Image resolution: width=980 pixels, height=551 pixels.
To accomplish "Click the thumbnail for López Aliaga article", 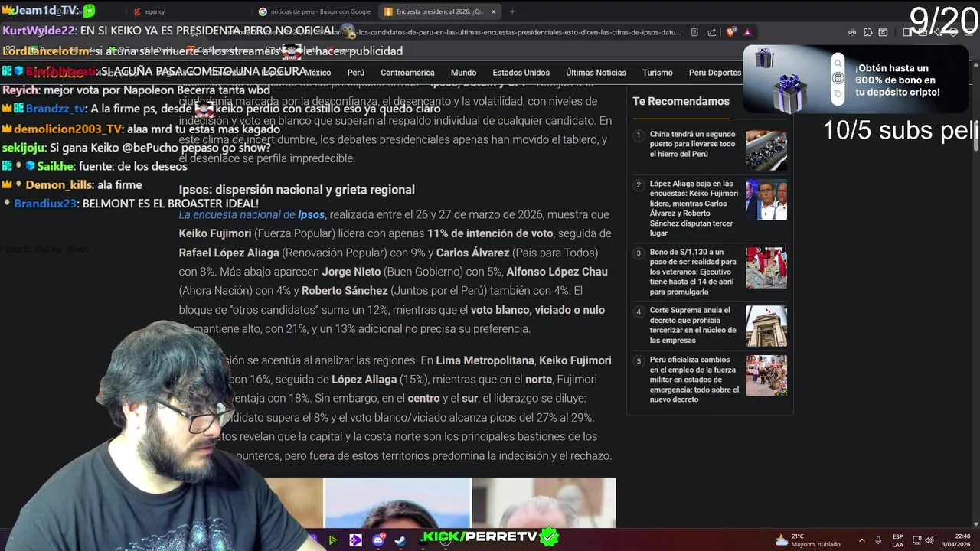I will click(766, 200).
